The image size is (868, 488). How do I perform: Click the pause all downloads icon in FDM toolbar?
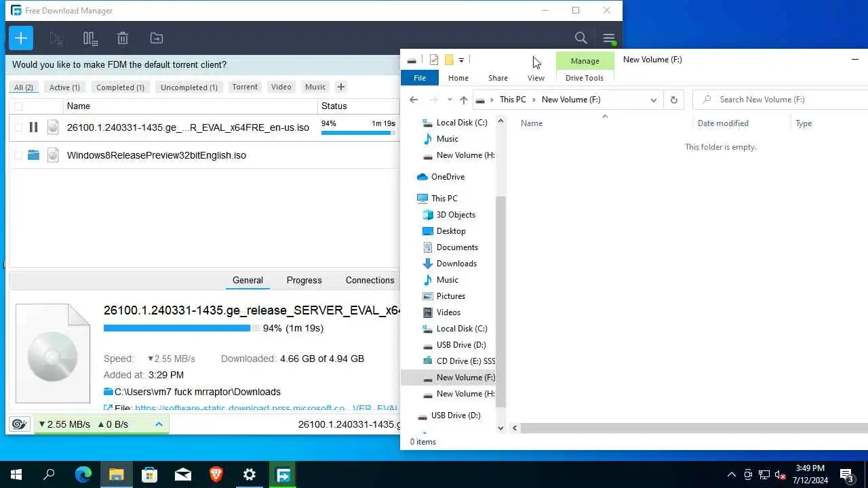[90, 39]
